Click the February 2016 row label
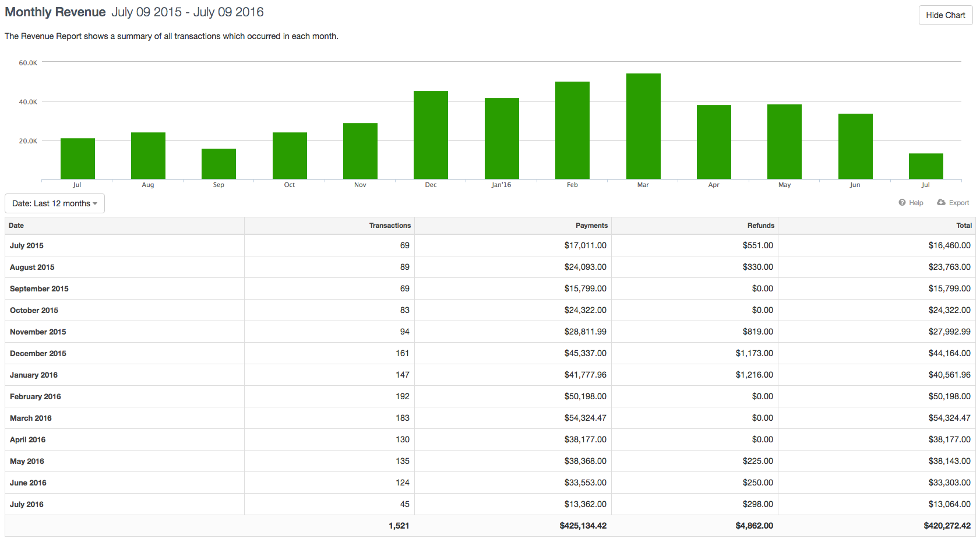The height and width of the screenshot is (549, 980). point(36,396)
